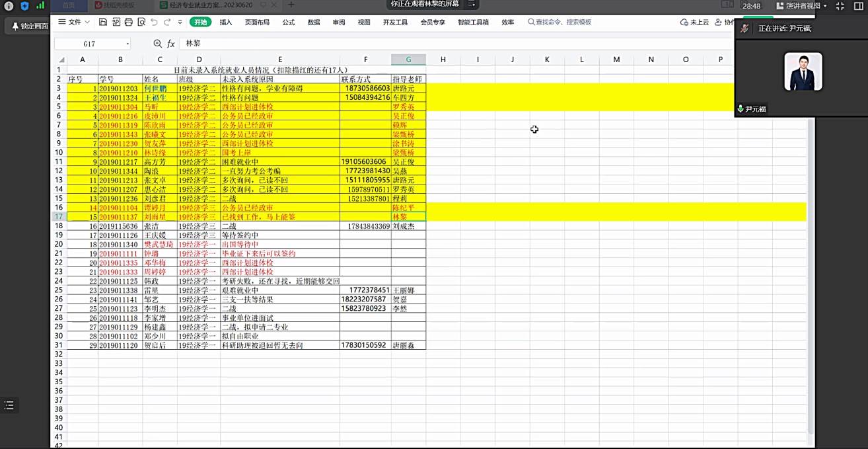
Task: Open the 文件 menu dropdown
Action: pyautogui.click(x=74, y=22)
